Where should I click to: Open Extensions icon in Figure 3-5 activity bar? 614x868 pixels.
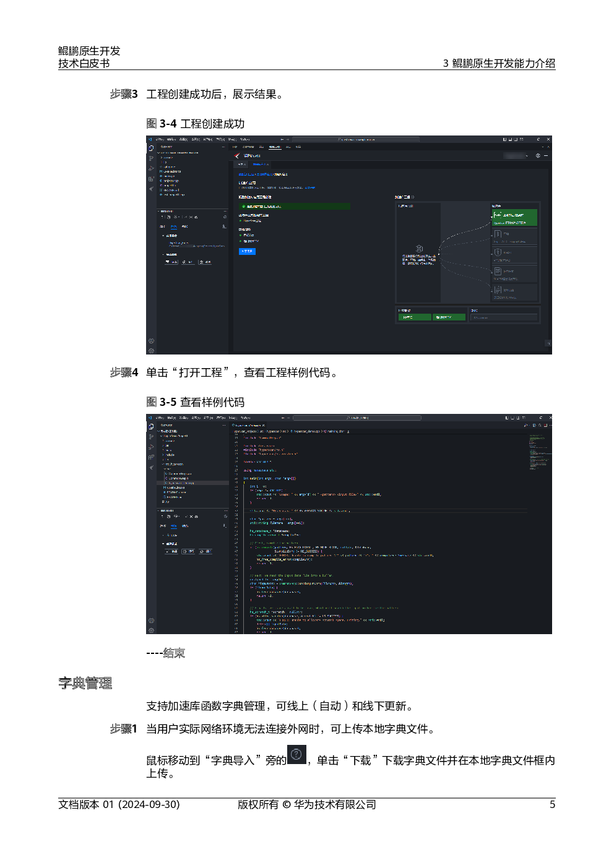[150, 457]
